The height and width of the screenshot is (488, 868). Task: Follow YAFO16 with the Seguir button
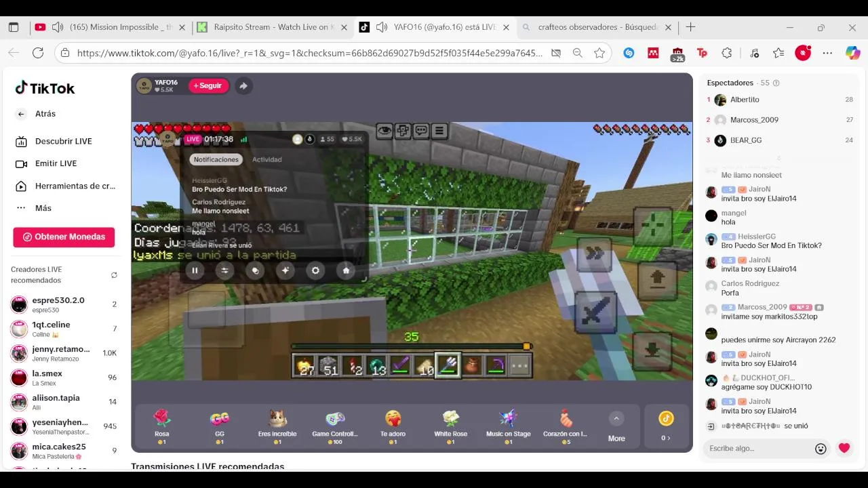tap(208, 86)
